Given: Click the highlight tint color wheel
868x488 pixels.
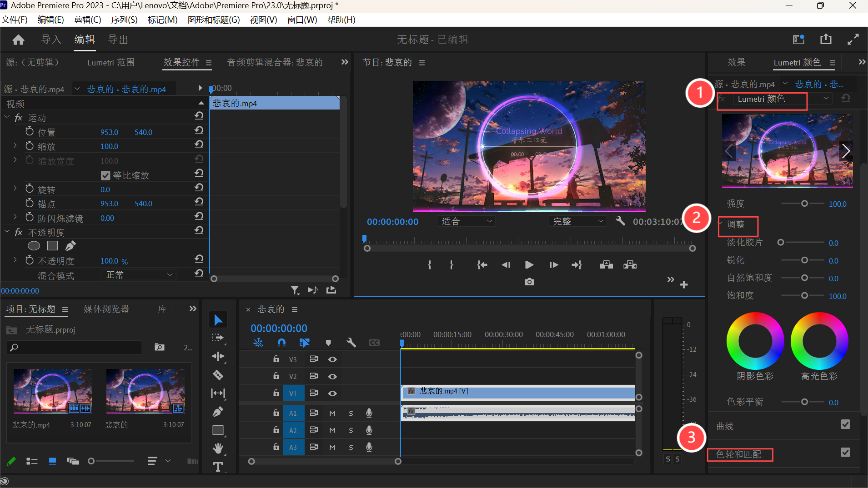Looking at the screenshot, I should [x=819, y=341].
